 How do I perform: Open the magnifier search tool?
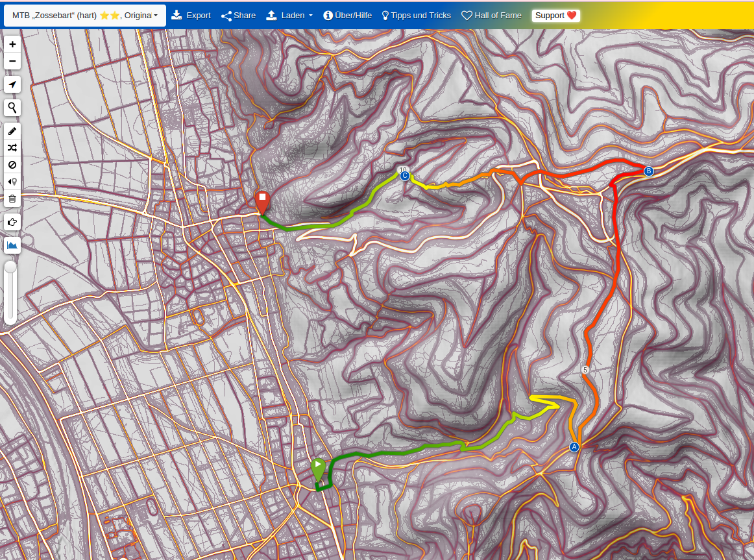coord(12,108)
